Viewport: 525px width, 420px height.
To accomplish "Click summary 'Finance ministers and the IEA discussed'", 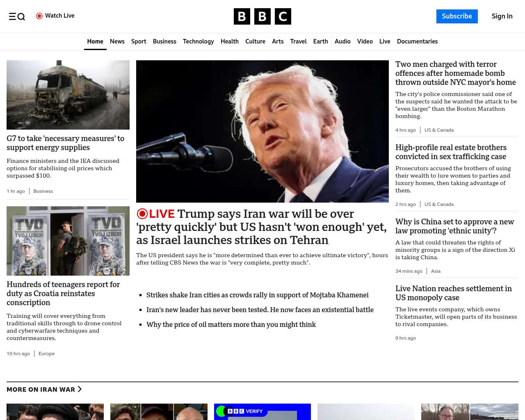I will coord(63,168).
